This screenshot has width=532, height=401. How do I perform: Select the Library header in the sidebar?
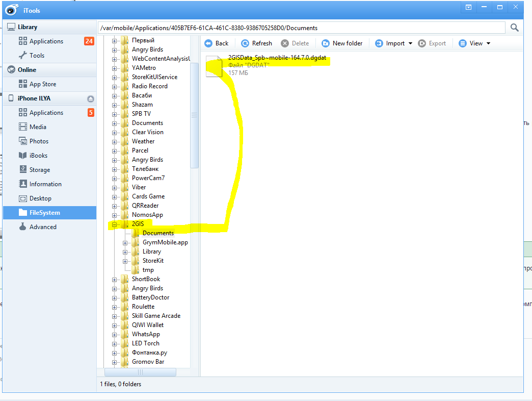pyautogui.click(x=49, y=27)
